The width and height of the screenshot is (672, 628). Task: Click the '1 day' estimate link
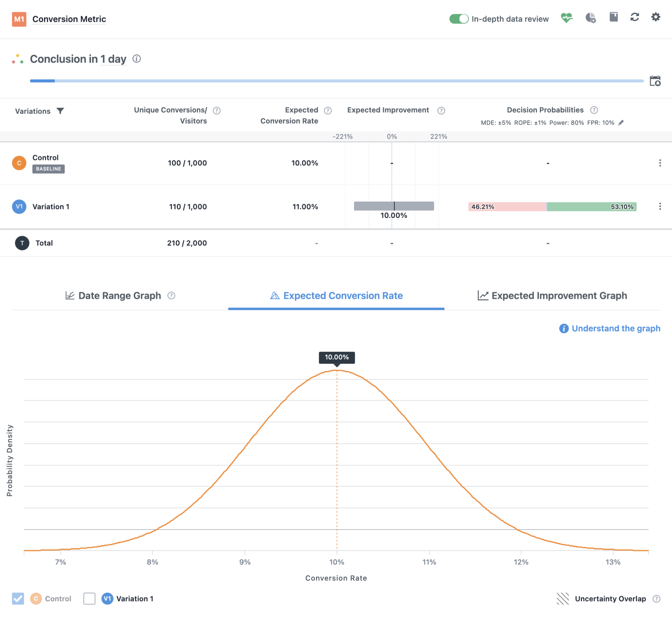113,59
